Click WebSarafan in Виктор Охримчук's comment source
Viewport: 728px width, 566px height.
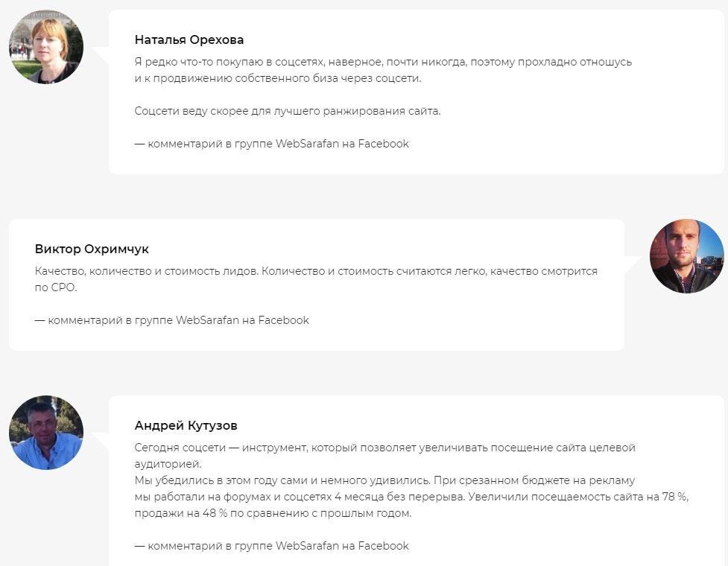pyautogui.click(x=207, y=320)
